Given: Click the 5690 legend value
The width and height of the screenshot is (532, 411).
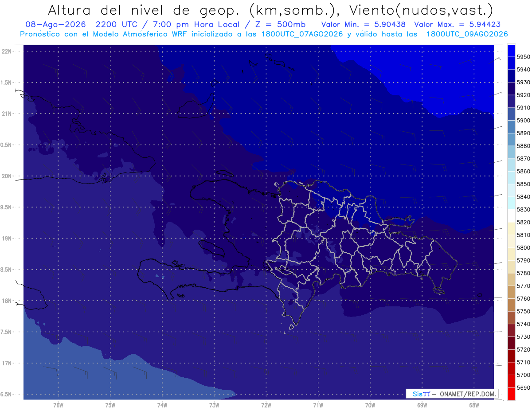Looking at the screenshot, I should (x=523, y=388).
